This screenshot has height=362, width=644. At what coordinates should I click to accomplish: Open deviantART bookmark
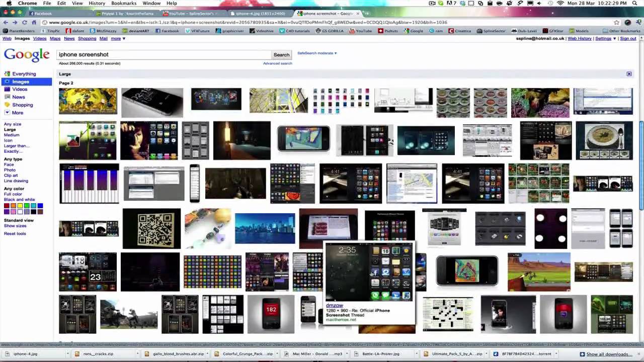coord(137,31)
